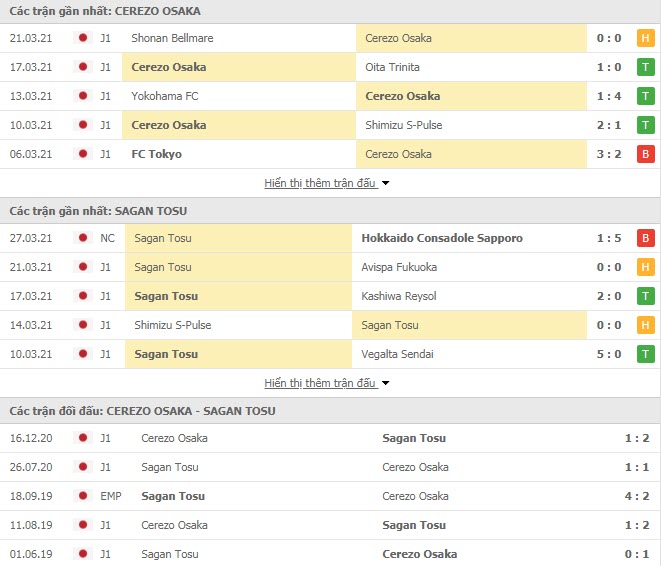Select the 5 : 0 score of Vegalta Sendai match
661x566 pixels.
[609, 354]
